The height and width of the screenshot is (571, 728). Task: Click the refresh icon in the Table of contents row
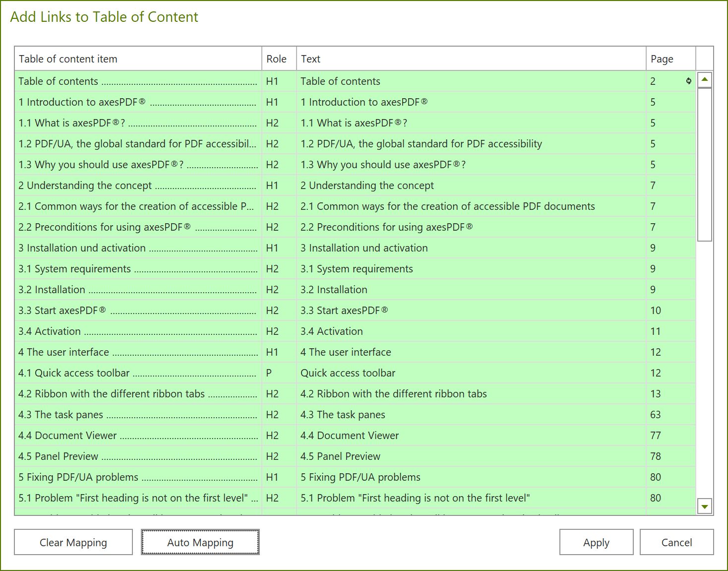(688, 81)
